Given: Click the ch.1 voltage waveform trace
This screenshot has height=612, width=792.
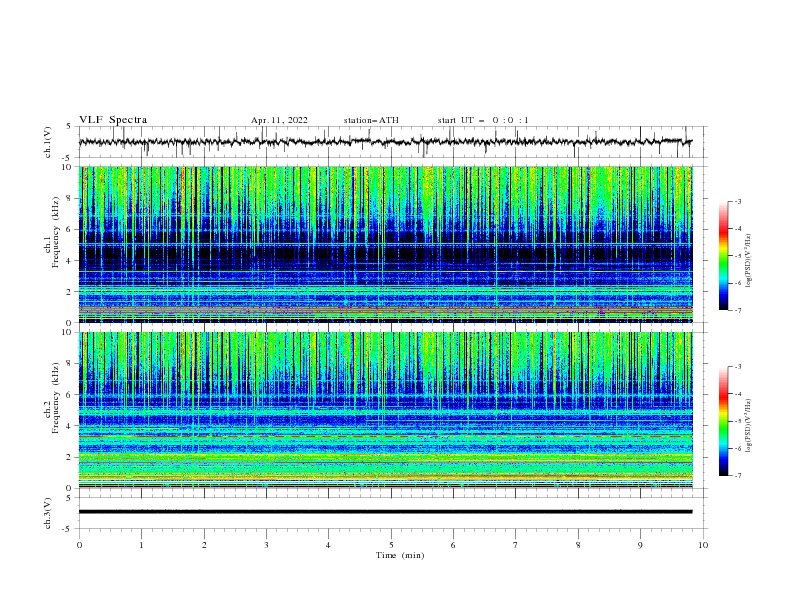Looking at the screenshot, I should pyautogui.click(x=385, y=142).
